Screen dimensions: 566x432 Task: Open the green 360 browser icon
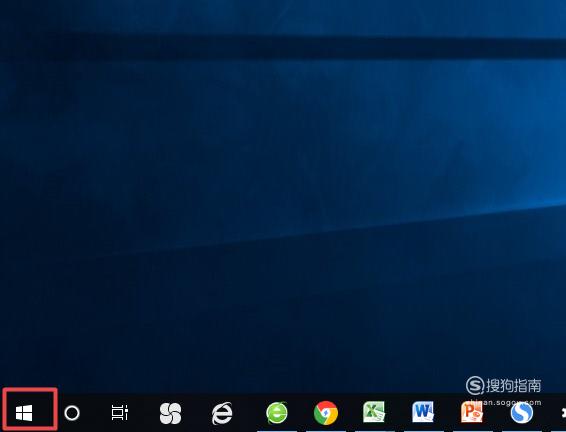(x=277, y=413)
